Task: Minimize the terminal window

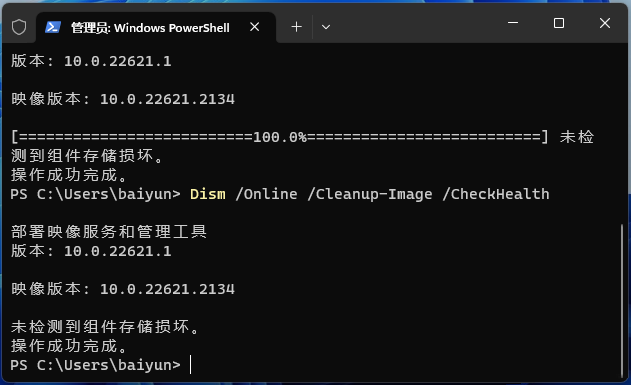Action: [513, 23]
